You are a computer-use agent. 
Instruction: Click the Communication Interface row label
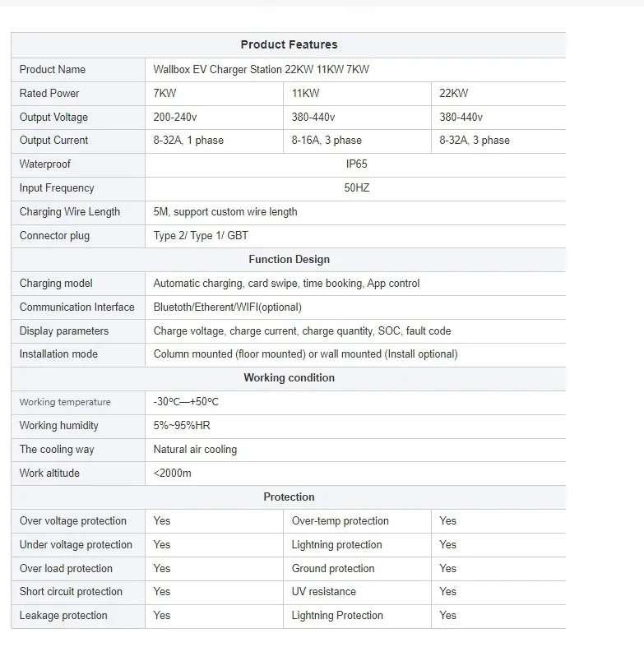coord(77,307)
